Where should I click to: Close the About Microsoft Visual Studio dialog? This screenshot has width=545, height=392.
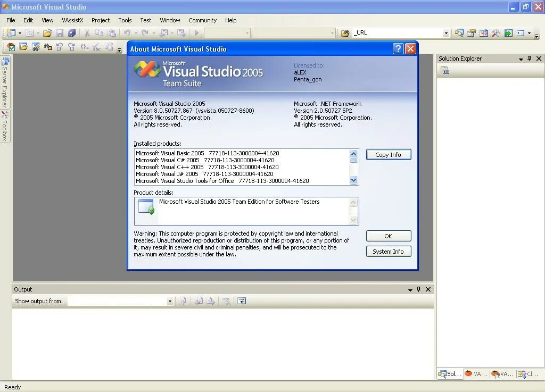tap(410, 48)
